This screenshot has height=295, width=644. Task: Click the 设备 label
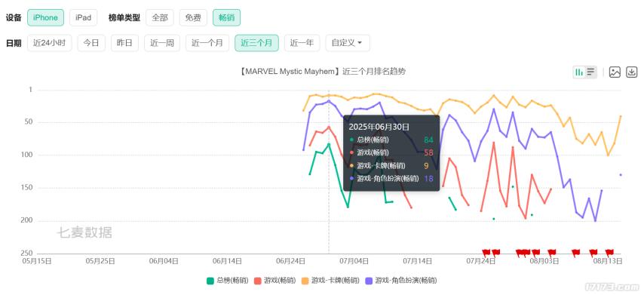coord(14,17)
